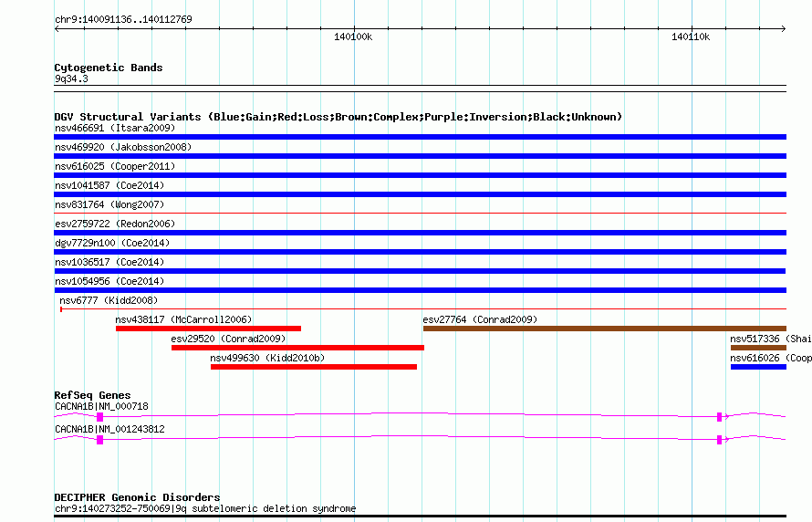Click the RefSeq Genes track title
Image resolution: width=812 pixels, height=522 pixels.
(x=92, y=395)
